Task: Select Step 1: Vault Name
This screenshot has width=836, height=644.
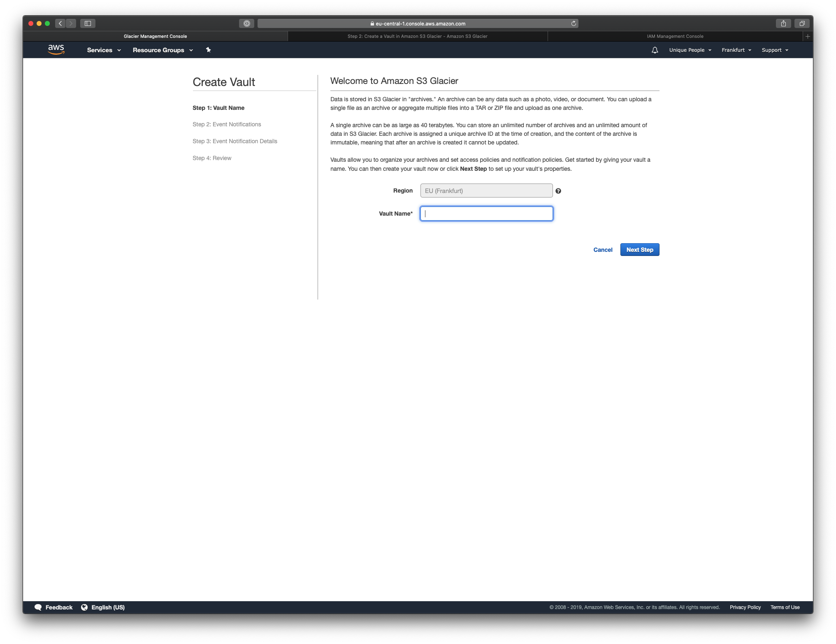Action: pyautogui.click(x=218, y=108)
